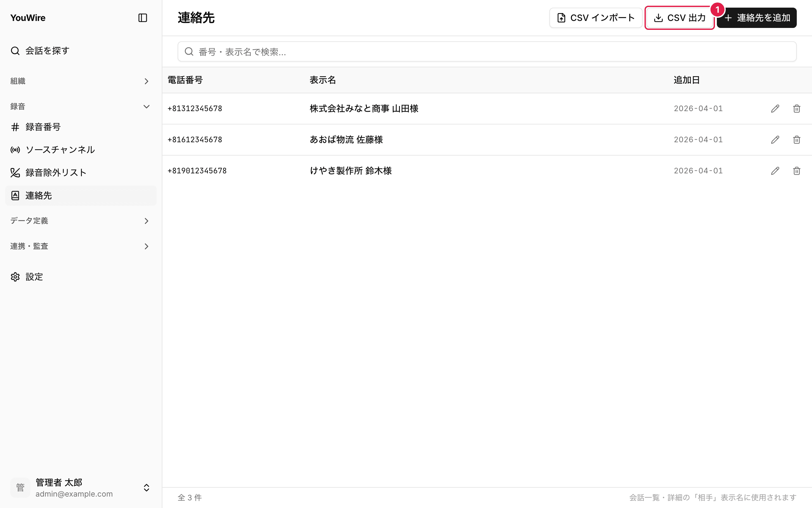
Task: Click 2026-04-01 in the あおば物流 row
Action: [x=698, y=140]
